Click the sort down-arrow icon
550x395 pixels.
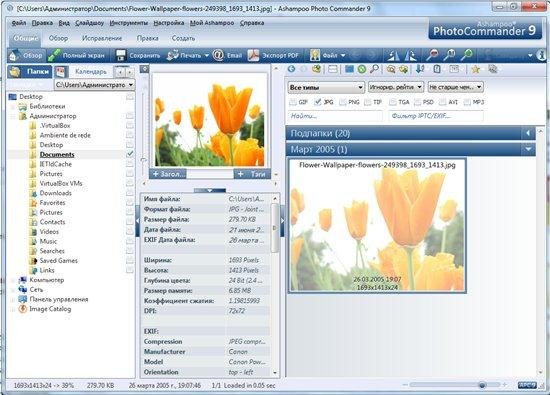420,69
